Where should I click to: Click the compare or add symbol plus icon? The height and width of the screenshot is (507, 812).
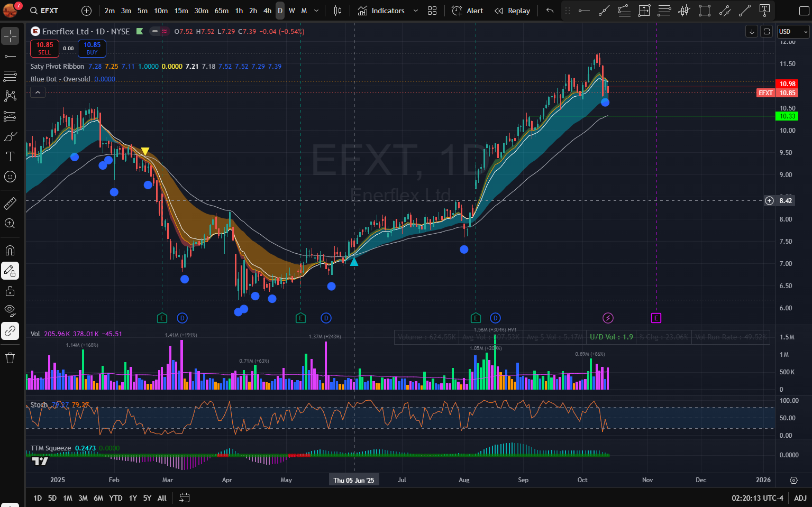(x=87, y=11)
